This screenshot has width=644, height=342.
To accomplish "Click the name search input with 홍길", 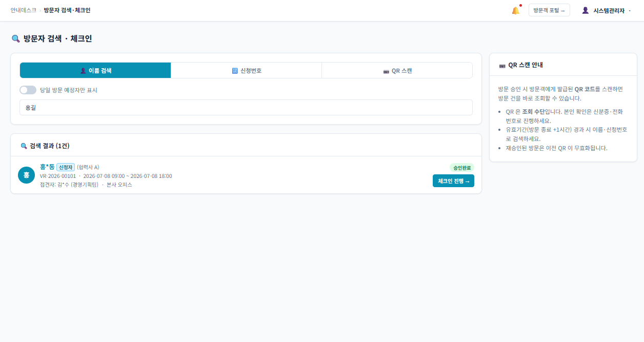I will point(246,108).
